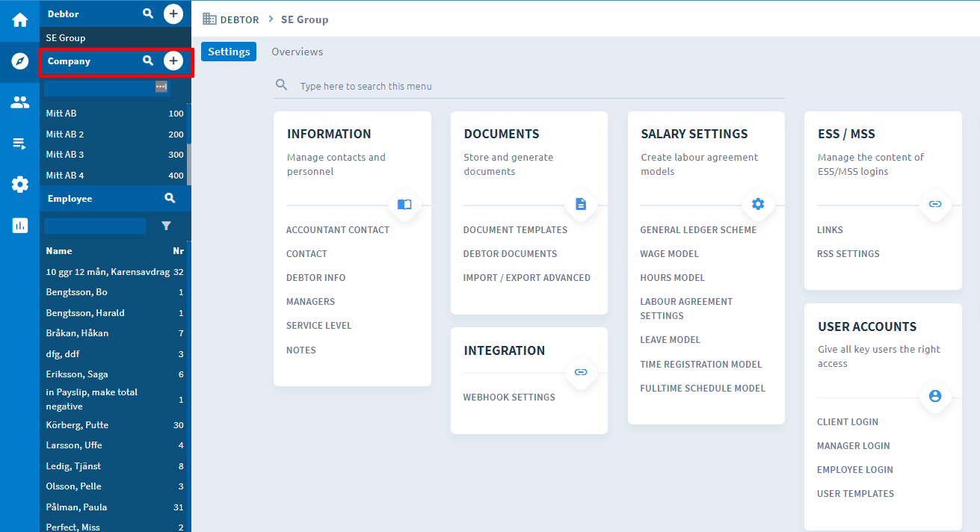Open Managers under Information
The height and width of the screenshot is (532, 980).
tap(310, 302)
